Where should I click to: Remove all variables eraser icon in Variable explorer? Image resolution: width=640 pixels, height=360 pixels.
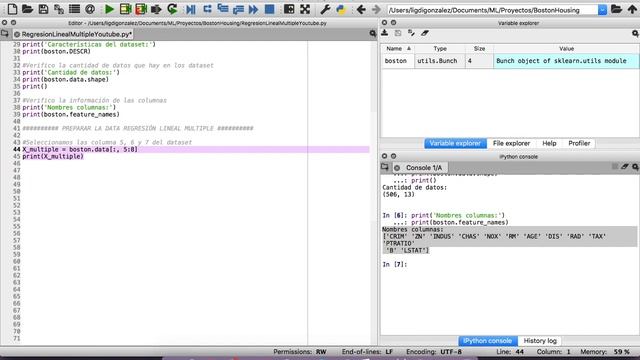coord(425,33)
